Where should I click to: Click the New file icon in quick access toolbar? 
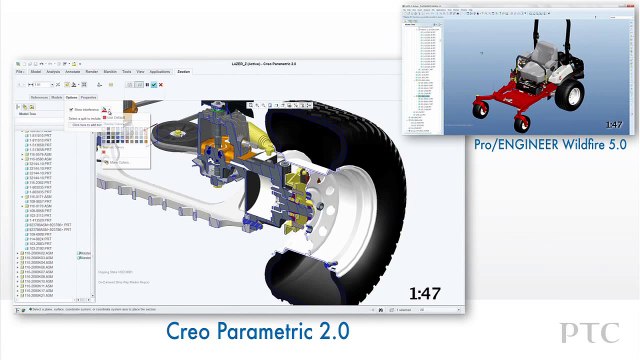tap(24, 64)
